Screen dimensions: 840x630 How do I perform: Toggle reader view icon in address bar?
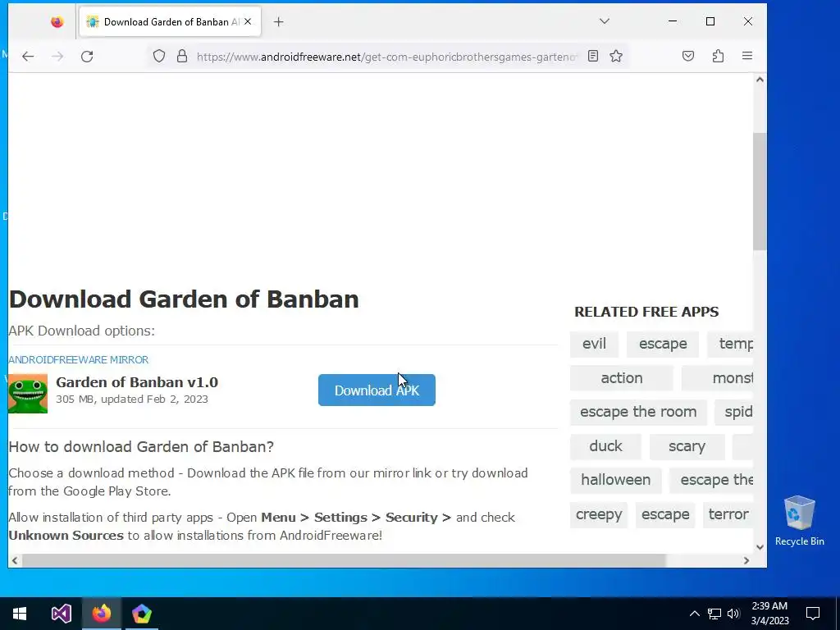pos(593,56)
